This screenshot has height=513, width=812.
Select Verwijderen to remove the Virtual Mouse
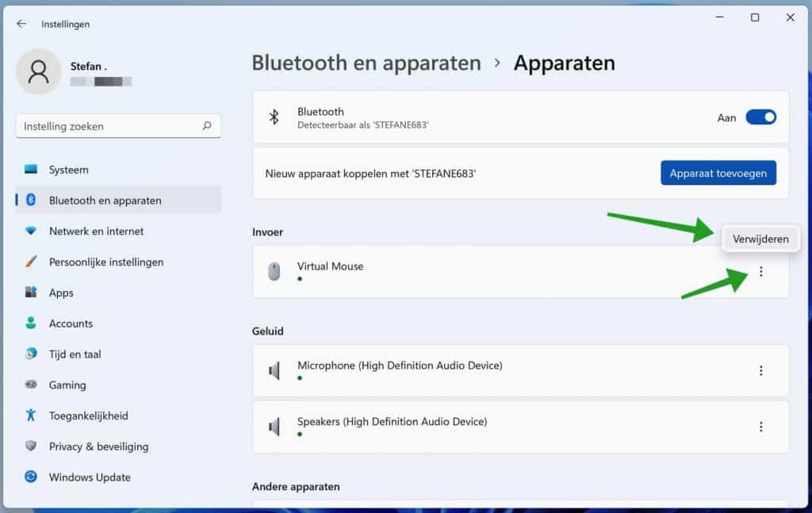(x=760, y=239)
